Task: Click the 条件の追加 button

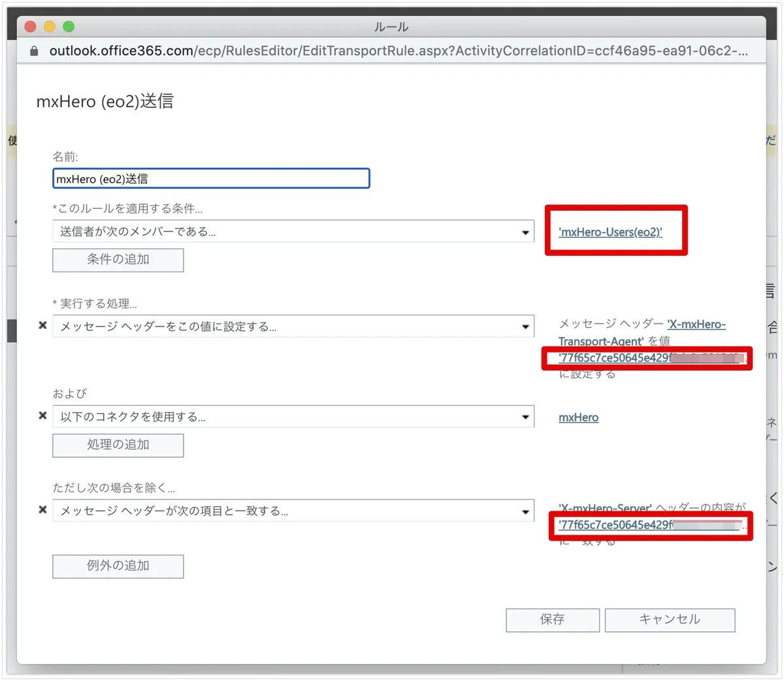Action: point(118,259)
